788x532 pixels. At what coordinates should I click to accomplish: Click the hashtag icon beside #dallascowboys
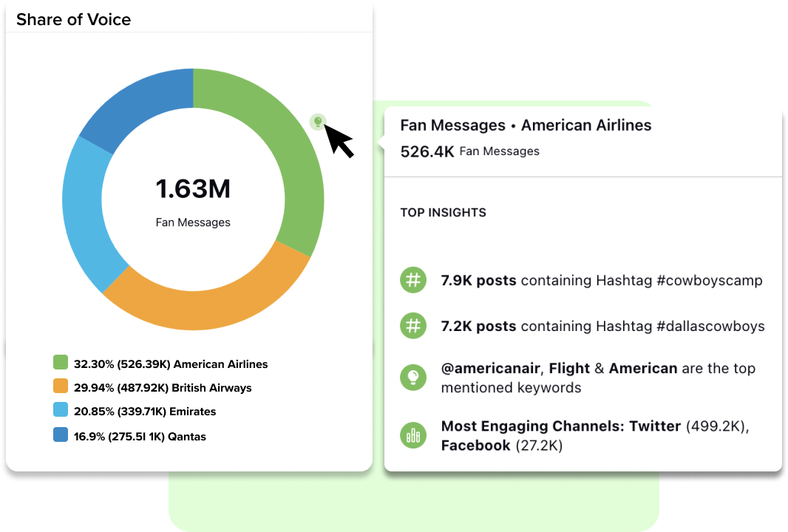[413, 326]
